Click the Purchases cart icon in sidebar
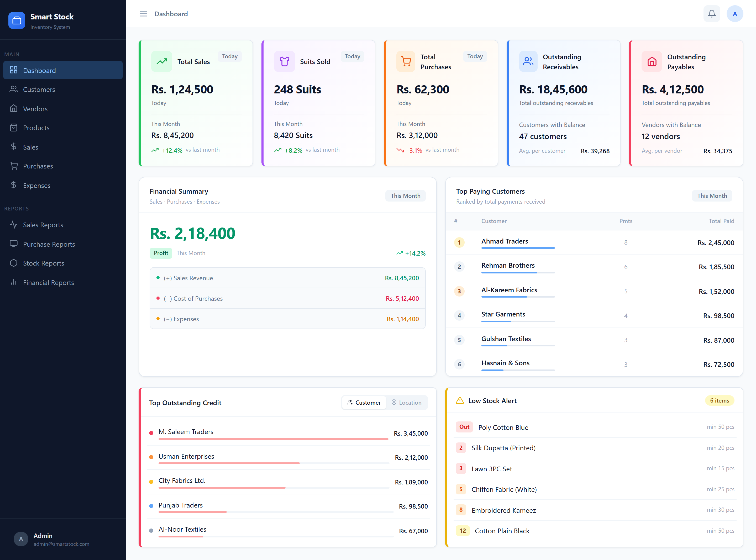 coord(14,166)
